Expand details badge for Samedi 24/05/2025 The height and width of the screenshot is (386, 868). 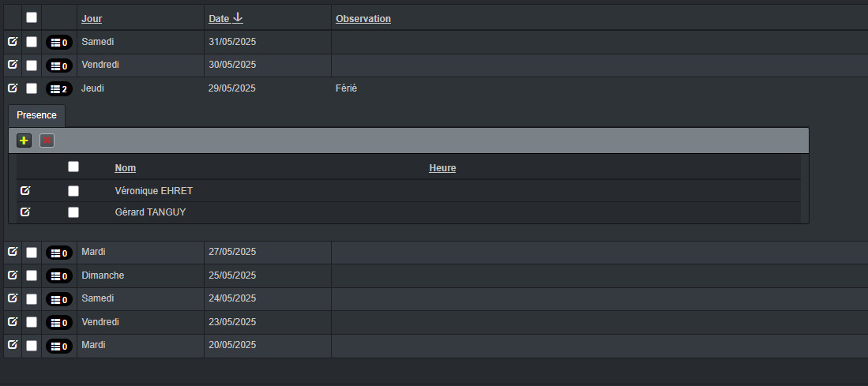click(58, 299)
